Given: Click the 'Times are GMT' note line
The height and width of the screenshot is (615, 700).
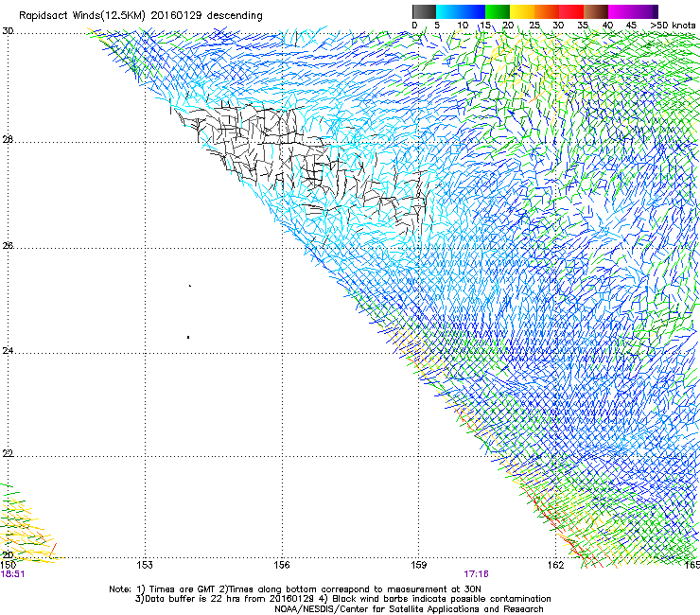Looking at the screenshot, I should pos(295,589).
